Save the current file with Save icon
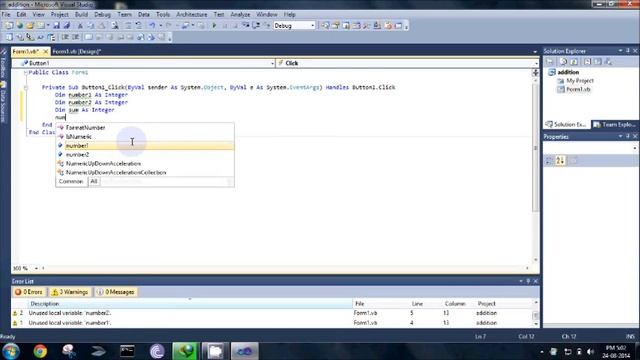This screenshot has height=360, width=640. 56,26
